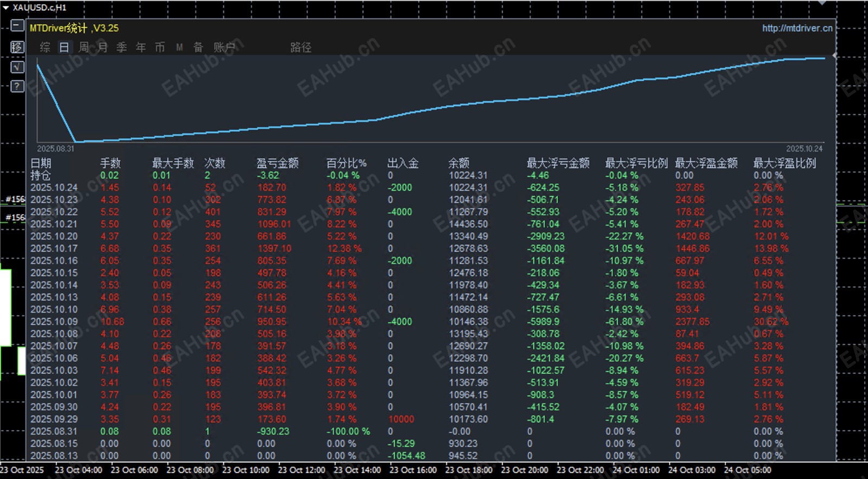Select the 日 daily statistics tab
The image size is (868, 479).
64,47
